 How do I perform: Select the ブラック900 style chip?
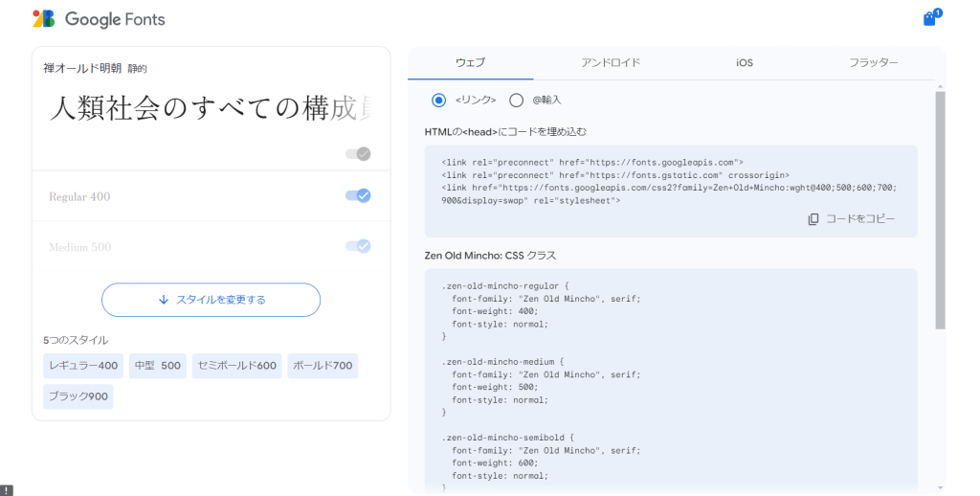pos(78,396)
